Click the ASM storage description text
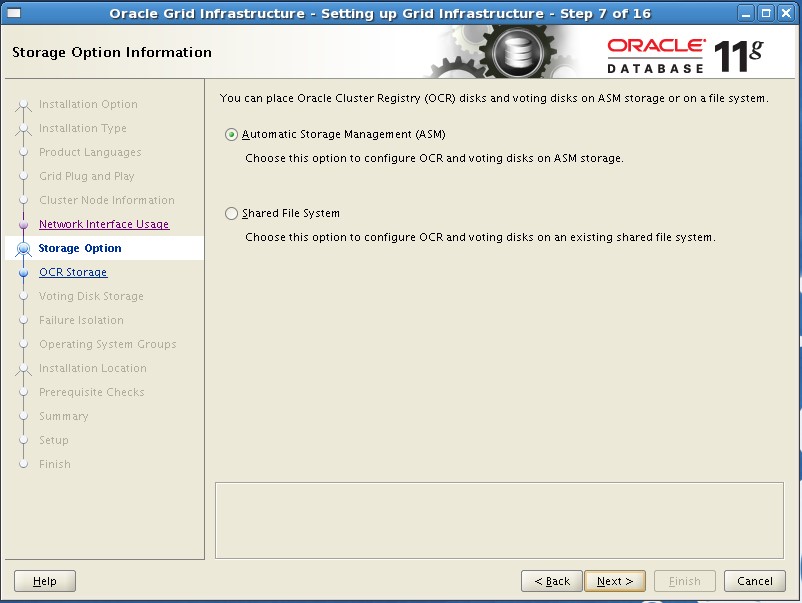 [434, 159]
